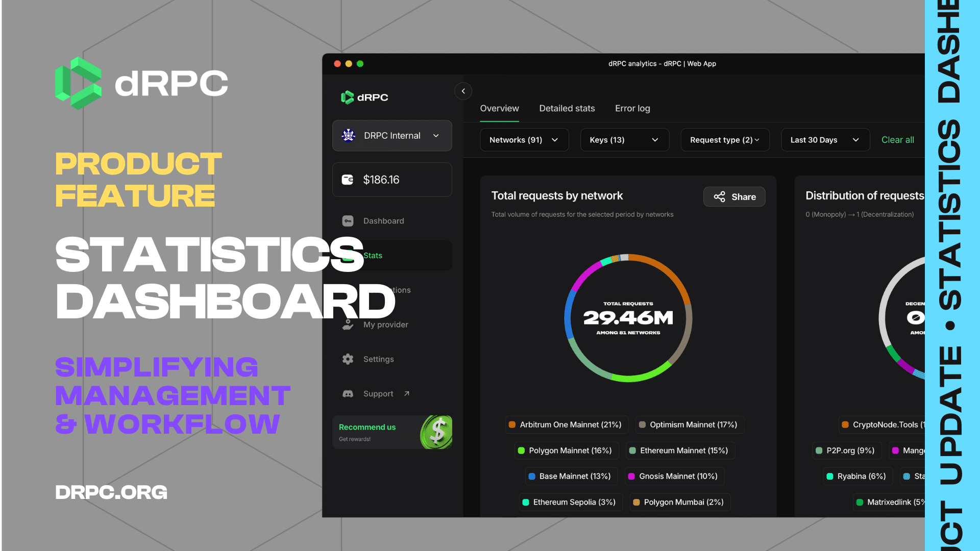Screen dimensions: 980x551
Task: Click the Settings gear icon
Action: [x=348, y=359]
